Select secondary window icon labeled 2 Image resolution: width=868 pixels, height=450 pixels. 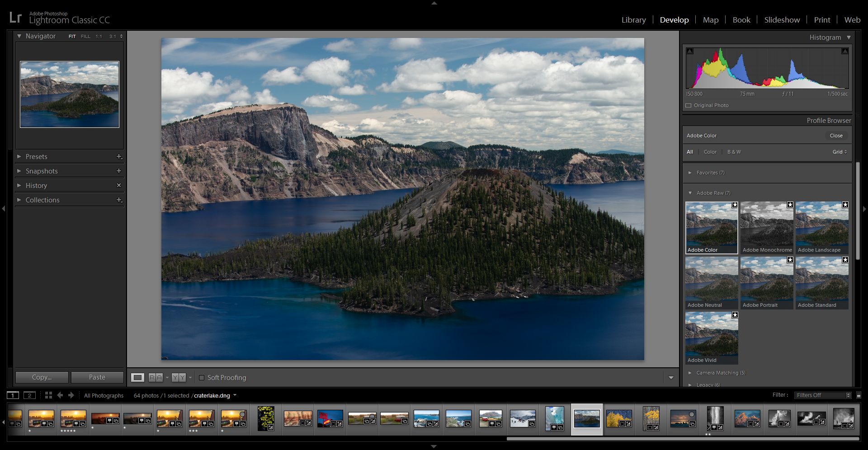pyautogui.click(x=29, y=395)
